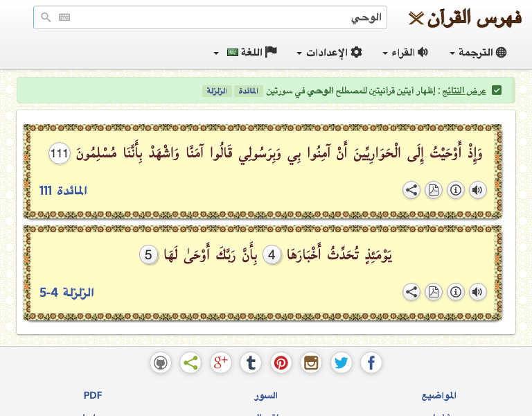
Task: Show info for Al-Ma'idah verse 111
Action: pyautogui.click(x=455, y=190)
